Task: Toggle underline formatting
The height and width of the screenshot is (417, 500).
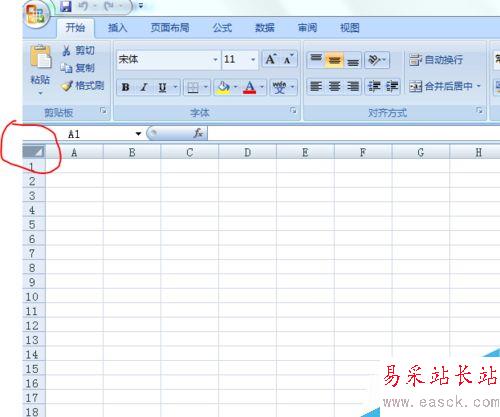Action: pos(162,87)
